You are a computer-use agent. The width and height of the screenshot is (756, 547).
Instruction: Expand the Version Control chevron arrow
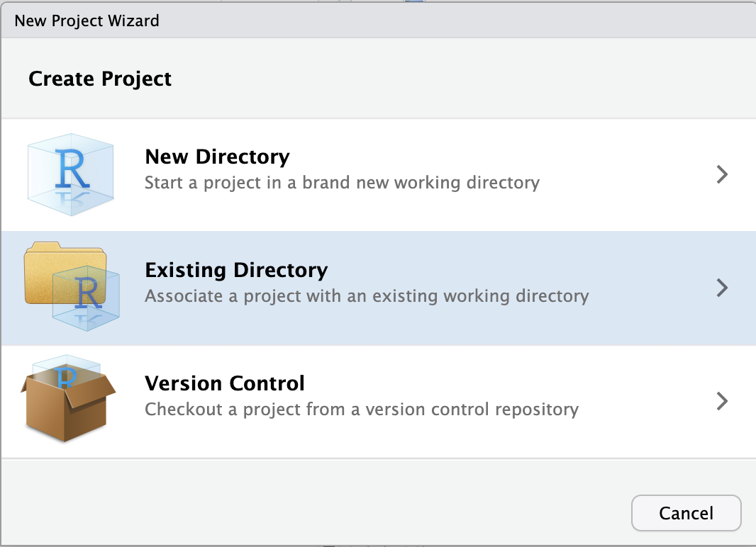(722, 401)
